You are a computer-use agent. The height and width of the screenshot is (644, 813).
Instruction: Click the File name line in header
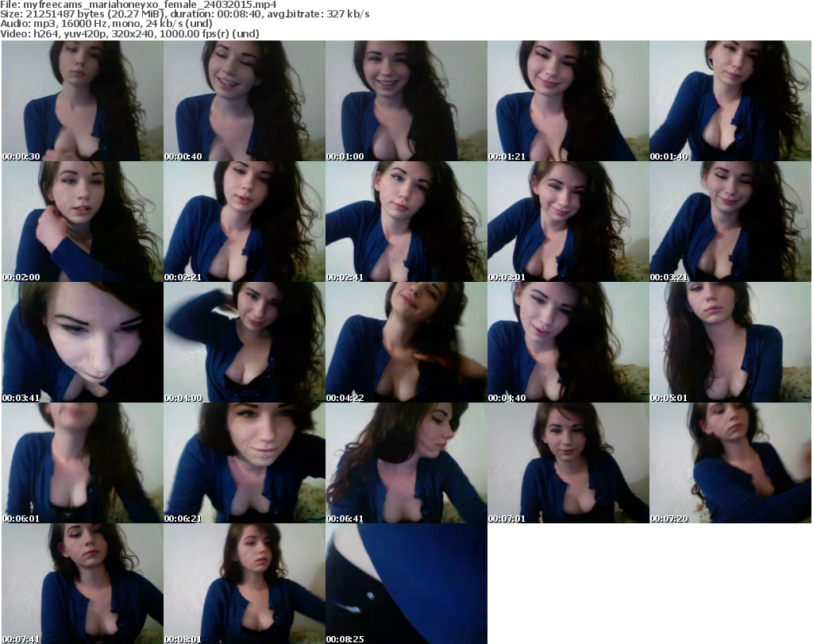click(x=138, y=5)
